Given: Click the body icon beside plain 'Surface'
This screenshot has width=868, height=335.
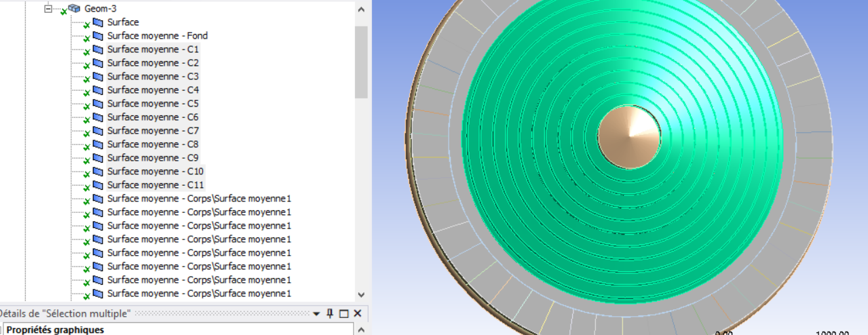Looking at the screenshot, I should (98, 22).
